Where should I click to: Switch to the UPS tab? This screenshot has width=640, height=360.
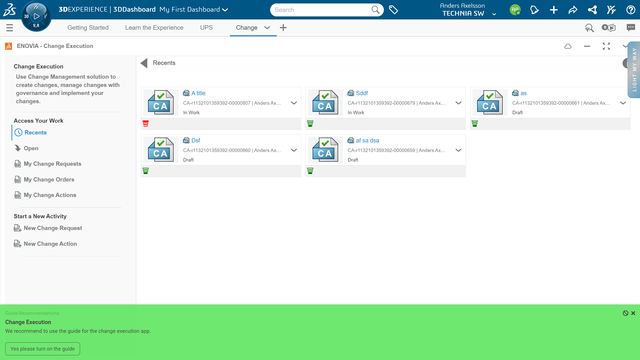(206, 28)
